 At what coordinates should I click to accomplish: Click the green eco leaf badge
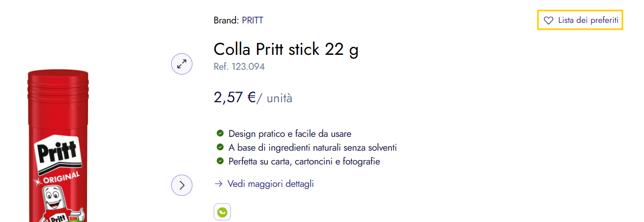(x=222, y=212)
